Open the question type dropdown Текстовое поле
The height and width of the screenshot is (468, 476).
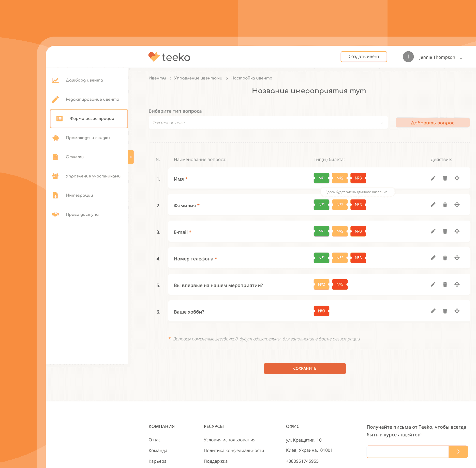[268, 123]
